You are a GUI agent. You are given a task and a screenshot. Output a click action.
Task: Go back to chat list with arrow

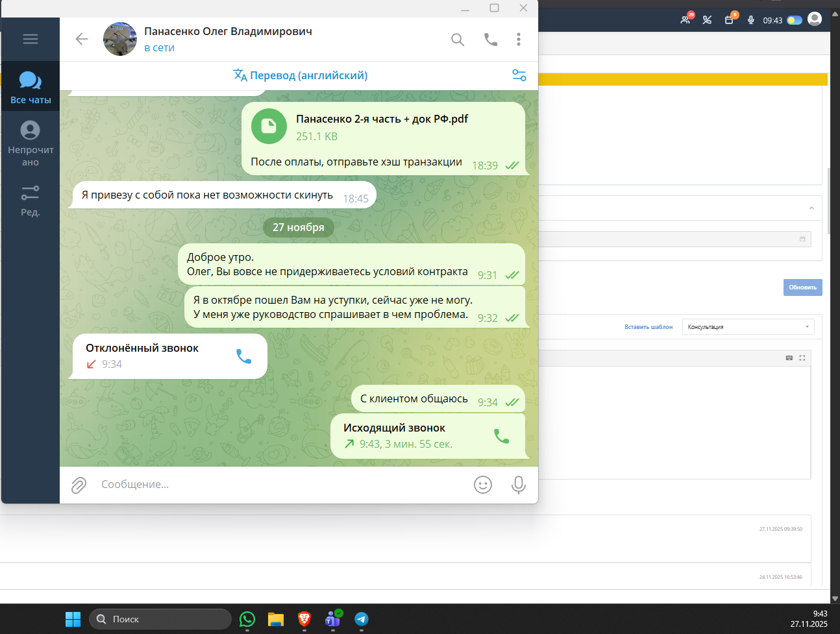click(x=82, y=39)
